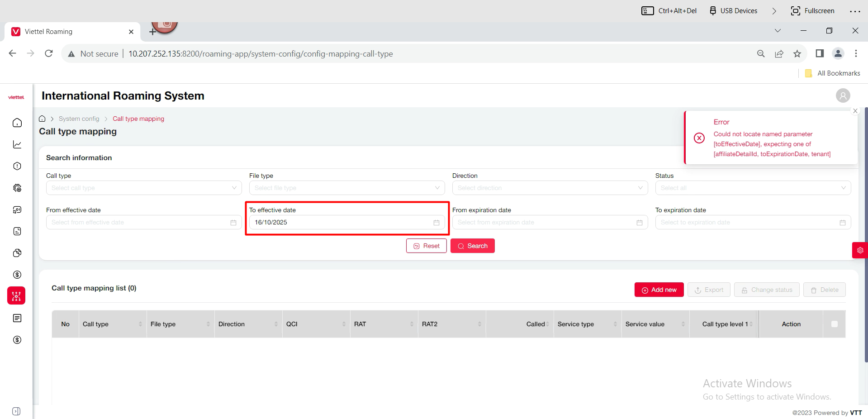Click the From expiration date field
The image size is (868, 419).
coord(545,223)
